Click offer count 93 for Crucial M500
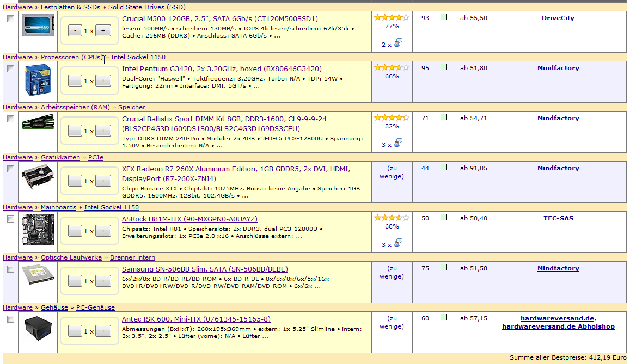 [425, 18]
